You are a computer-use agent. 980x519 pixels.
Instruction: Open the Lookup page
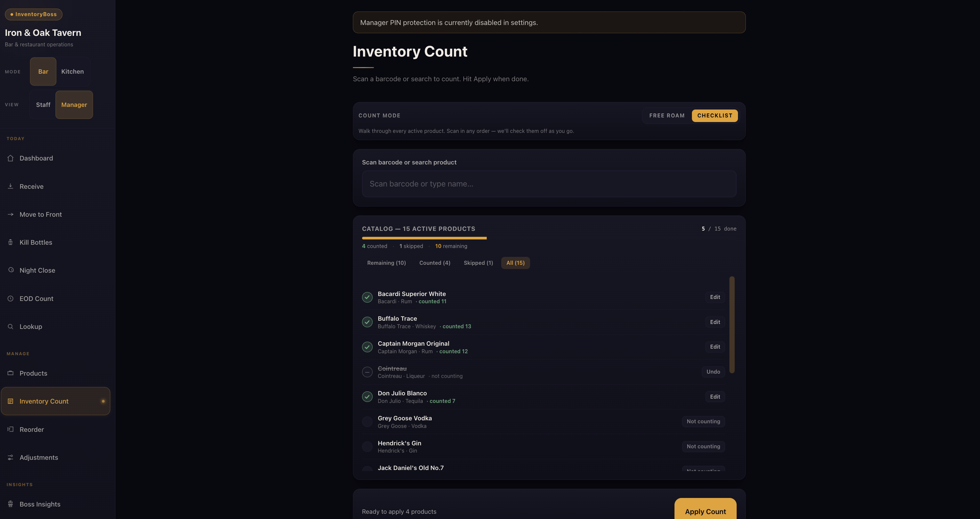click(56, 327)
